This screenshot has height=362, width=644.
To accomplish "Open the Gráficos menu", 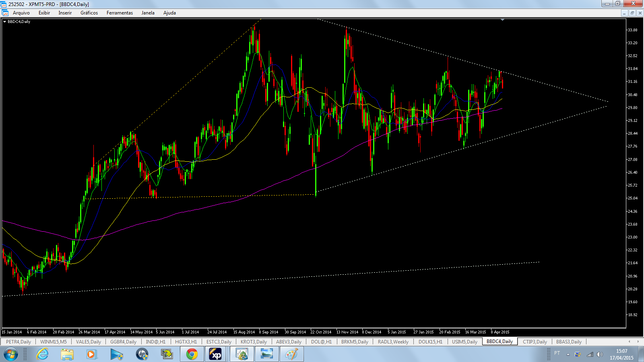I will (x=89, y=13).
